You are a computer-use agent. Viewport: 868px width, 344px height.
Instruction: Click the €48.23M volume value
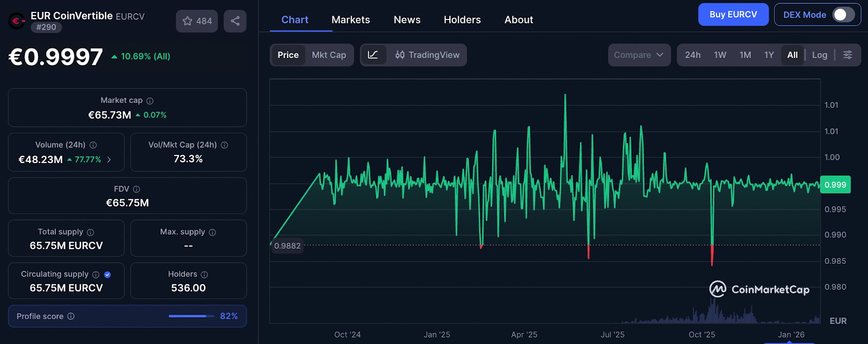41,159
